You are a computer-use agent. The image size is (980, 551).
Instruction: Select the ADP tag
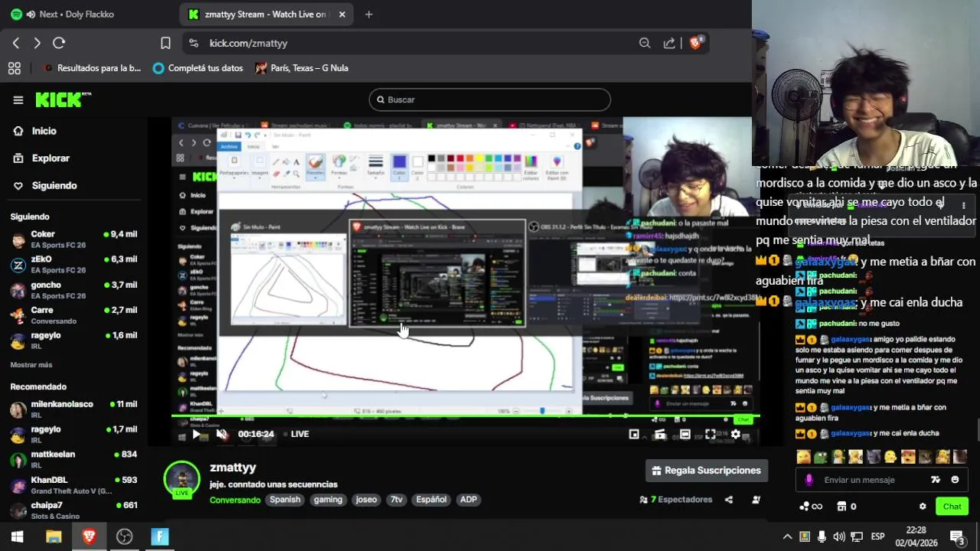(x=469, y=500)
